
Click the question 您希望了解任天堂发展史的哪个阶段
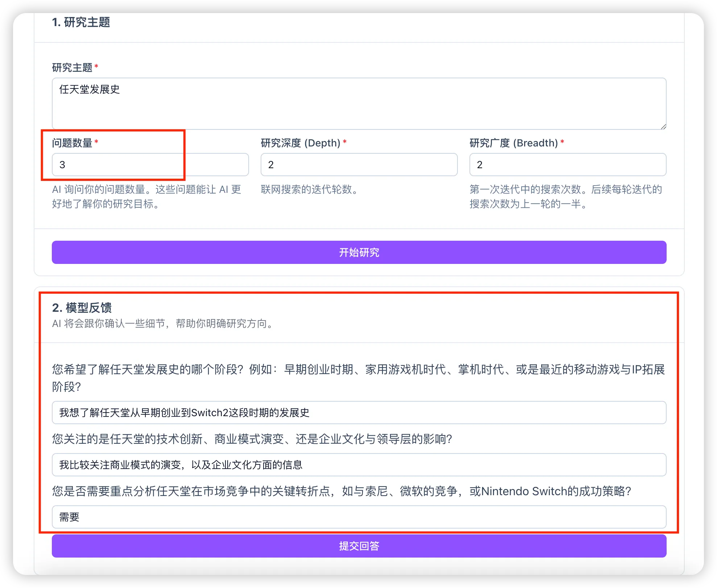(x=358, y=378)
